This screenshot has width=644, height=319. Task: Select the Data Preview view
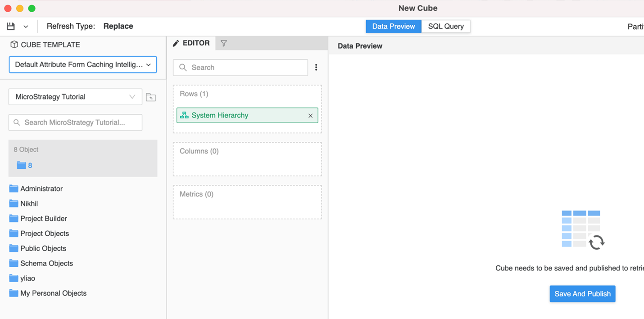pyautogui.click(x=393, y=27)
